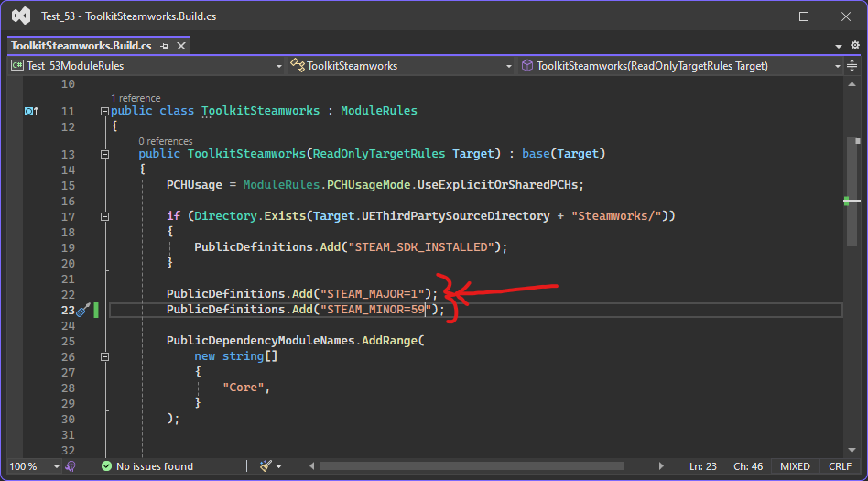The width and height of the screenshot is (868, 481).
Task: Open the code cleanup broom icon
Action: click(x=266, y=466)
